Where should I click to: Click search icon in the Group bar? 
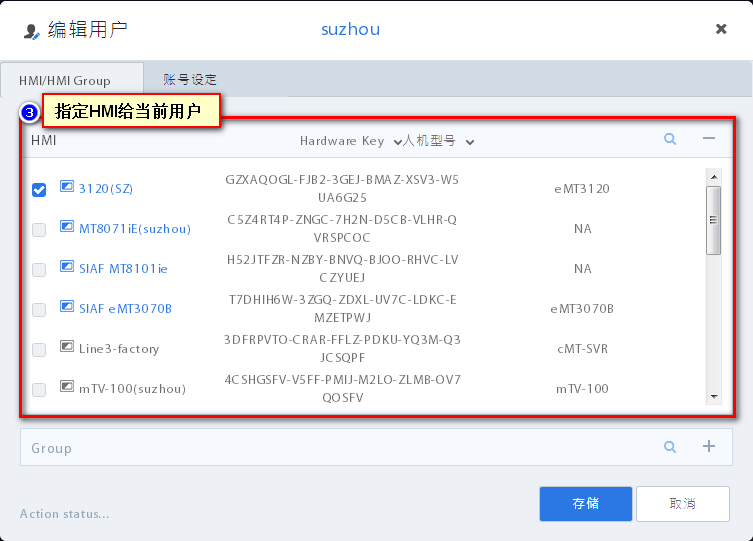(670, 447)
